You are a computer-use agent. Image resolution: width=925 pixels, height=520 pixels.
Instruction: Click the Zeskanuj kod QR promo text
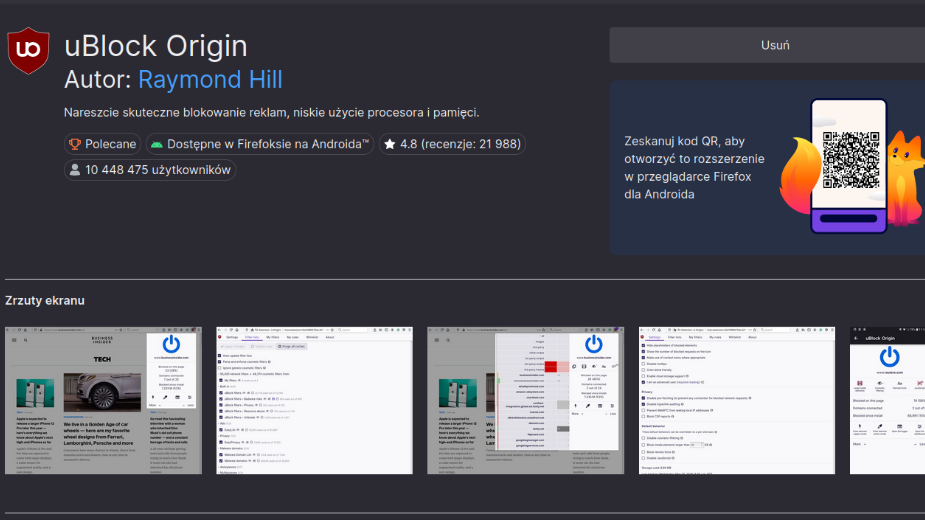pyautogui.click(x=694, y=168)
